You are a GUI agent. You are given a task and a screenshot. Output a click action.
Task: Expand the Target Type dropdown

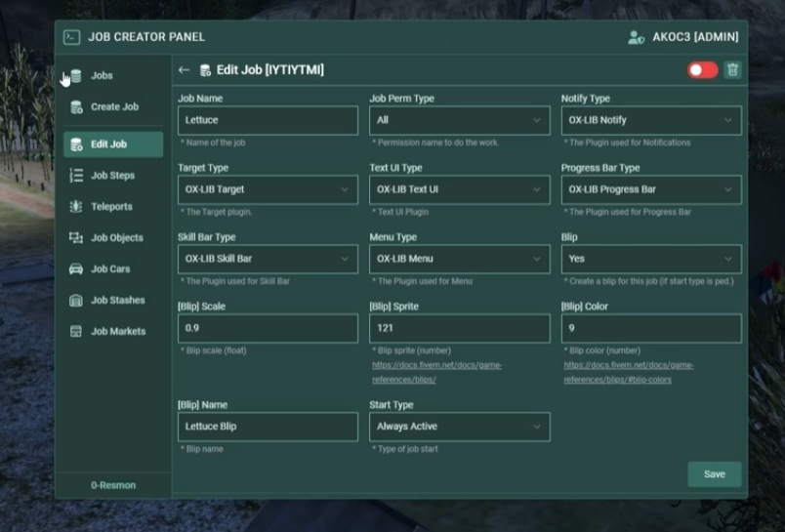[x=268, y=189]
